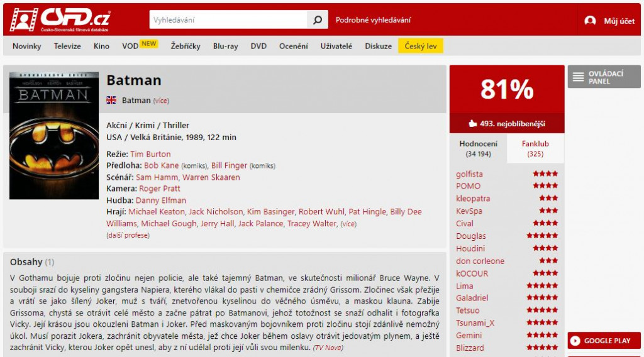Switch to Hodnocení tab
644x357 pixels.
click(478, 148)
